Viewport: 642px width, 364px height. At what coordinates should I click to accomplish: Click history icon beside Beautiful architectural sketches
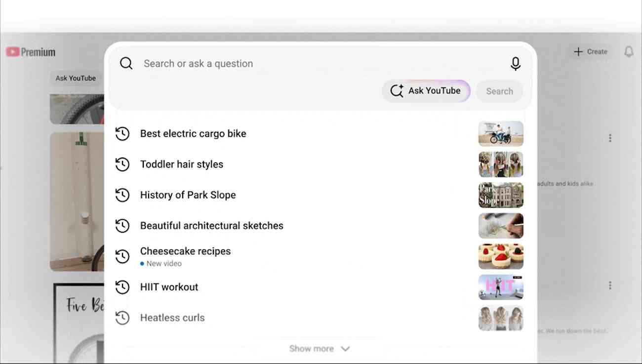(122, 225)
